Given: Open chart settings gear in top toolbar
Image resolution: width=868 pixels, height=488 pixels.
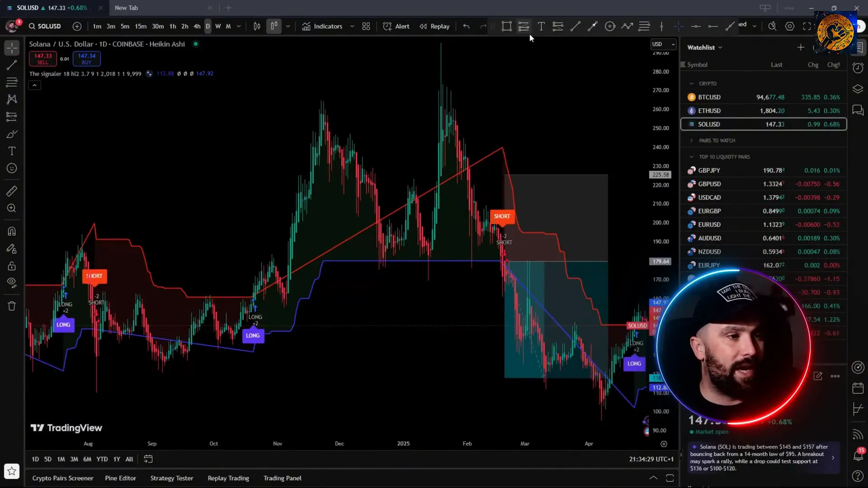Looking at the screenshot, I should click(790, 26).
